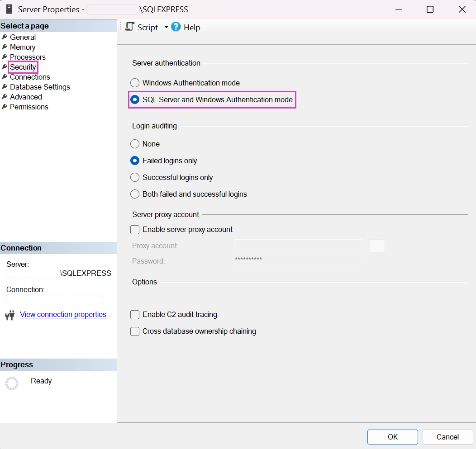This screenshot has width=476, height=449.
Task: Open the Script dropdown arrow
Action: click(x=166, y=27)
